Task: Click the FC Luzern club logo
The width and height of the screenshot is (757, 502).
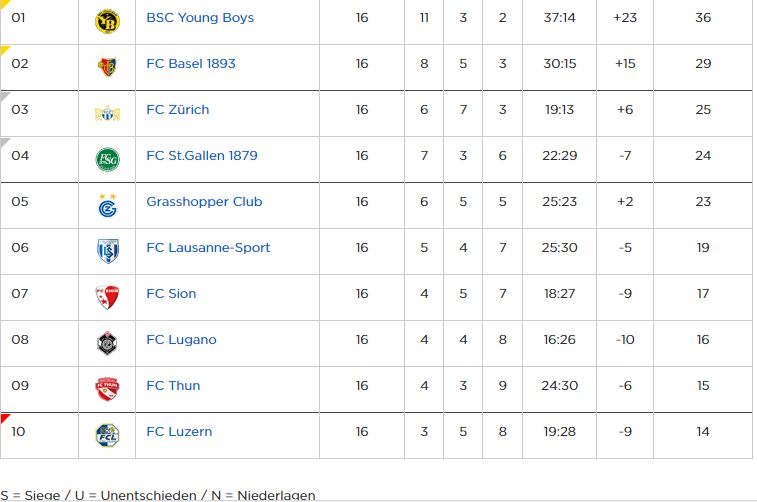Action: coord(107,435)
